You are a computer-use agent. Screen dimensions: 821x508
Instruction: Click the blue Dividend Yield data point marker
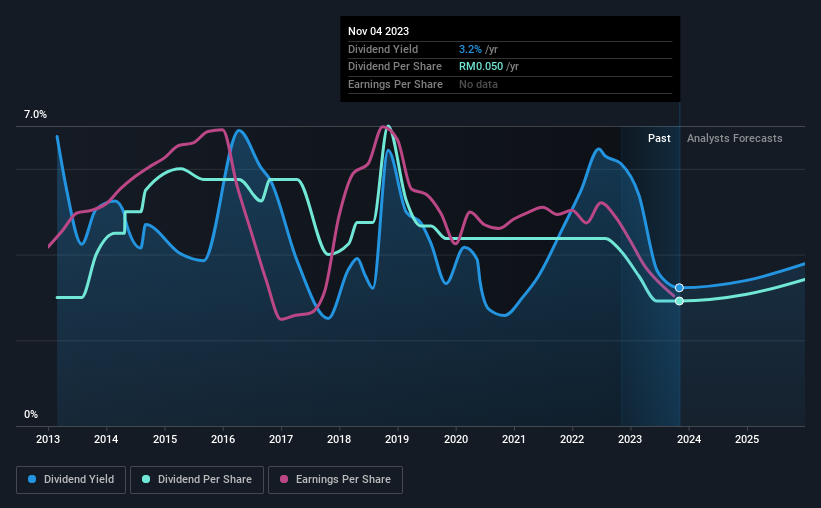(x=679, y=288)
